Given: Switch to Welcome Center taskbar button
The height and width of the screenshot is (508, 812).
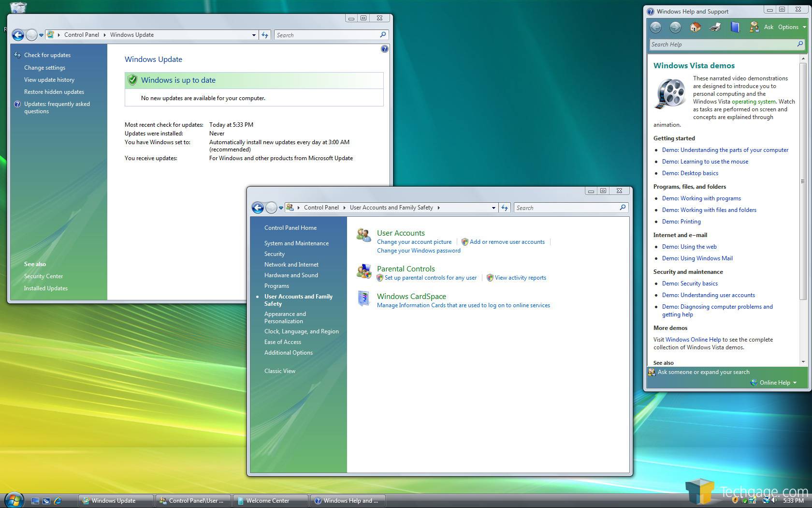Looking at the screenshot, I should pos(271,501).
